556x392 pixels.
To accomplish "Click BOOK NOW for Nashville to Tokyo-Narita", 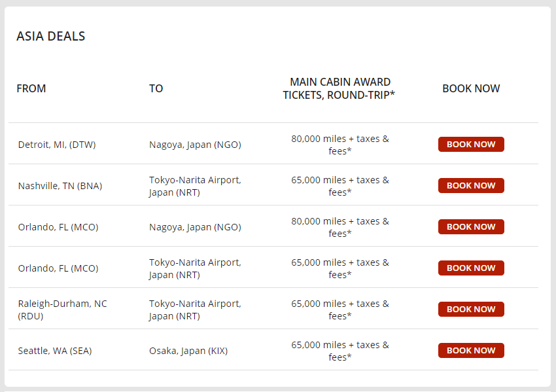I will click(x=471, y=185).
